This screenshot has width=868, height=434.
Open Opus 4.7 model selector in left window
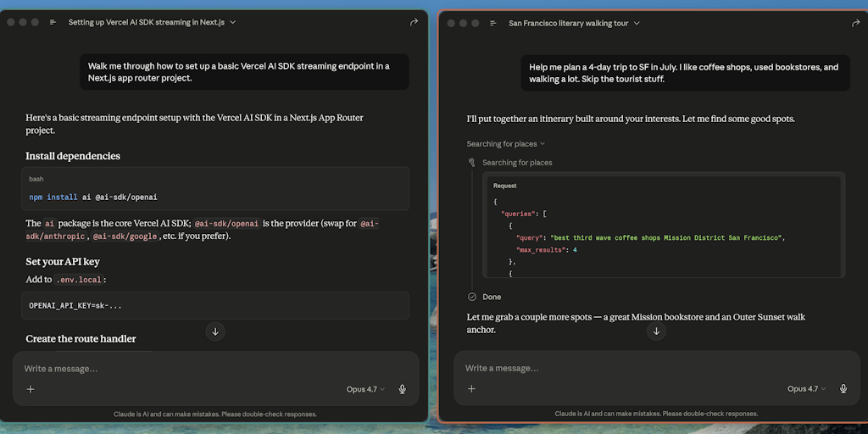[365, 389]
